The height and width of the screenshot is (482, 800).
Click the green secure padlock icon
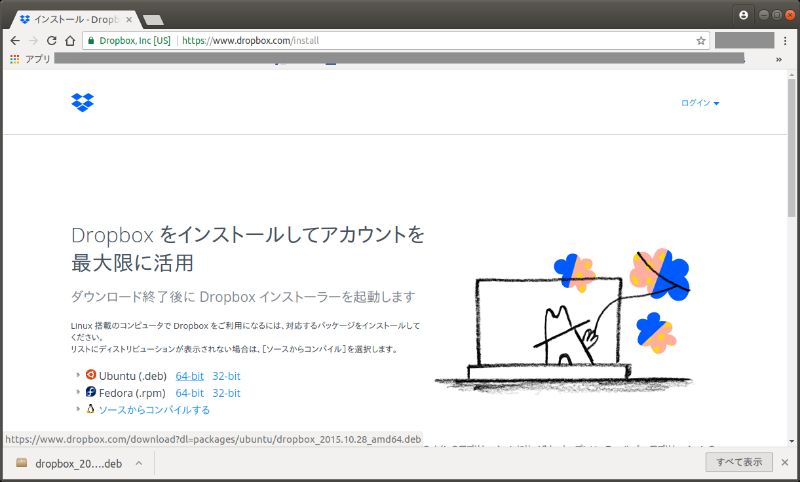pyautogui.click(x=91, y=41)
